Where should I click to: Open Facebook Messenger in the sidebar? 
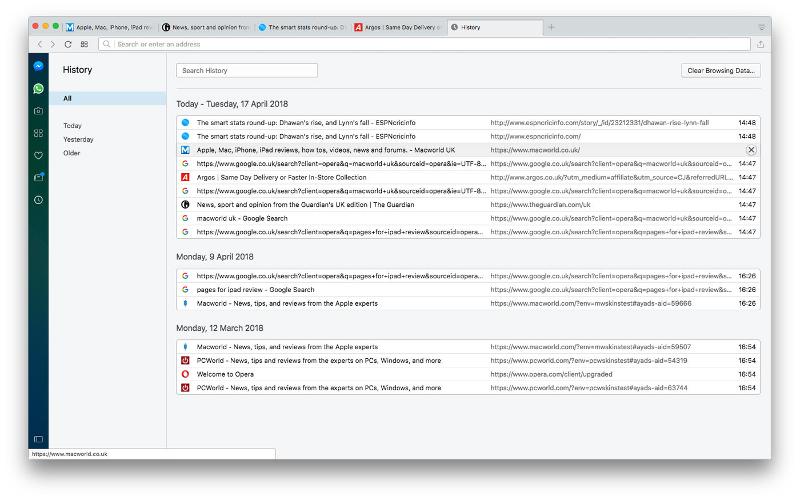38,66
